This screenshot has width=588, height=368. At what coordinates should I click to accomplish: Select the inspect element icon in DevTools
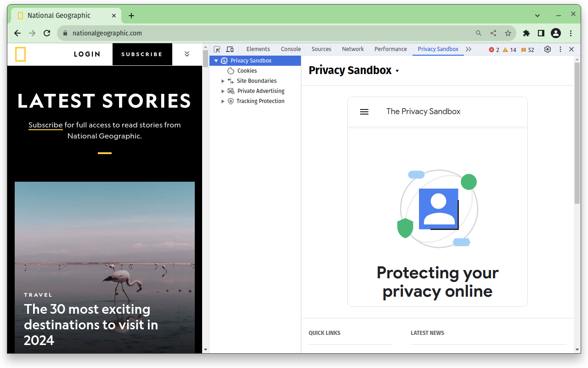point(216,49)
